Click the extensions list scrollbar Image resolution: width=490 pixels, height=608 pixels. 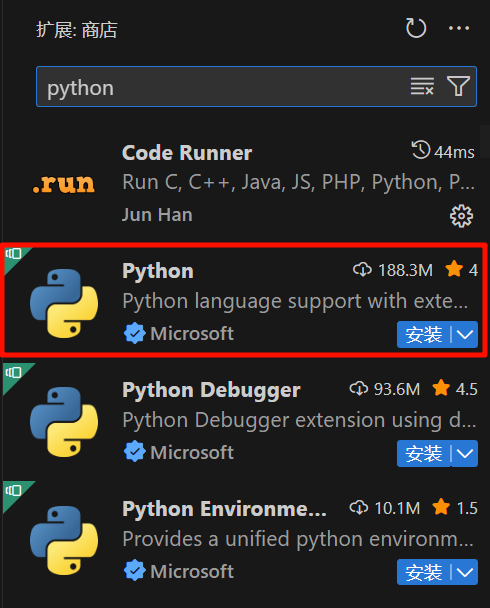tap(485, 141)
